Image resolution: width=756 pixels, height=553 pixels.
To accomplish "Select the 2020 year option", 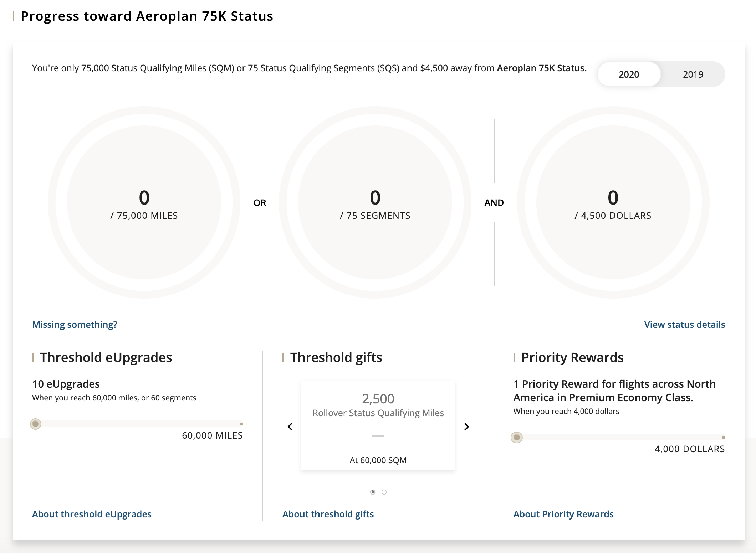I will tap(629, 74).
